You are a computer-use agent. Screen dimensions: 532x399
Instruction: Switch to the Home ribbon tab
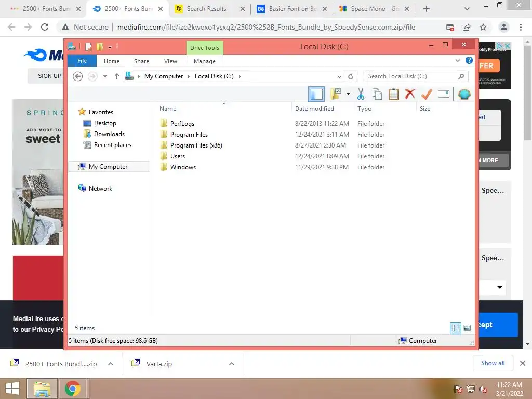tap(112, 61)
